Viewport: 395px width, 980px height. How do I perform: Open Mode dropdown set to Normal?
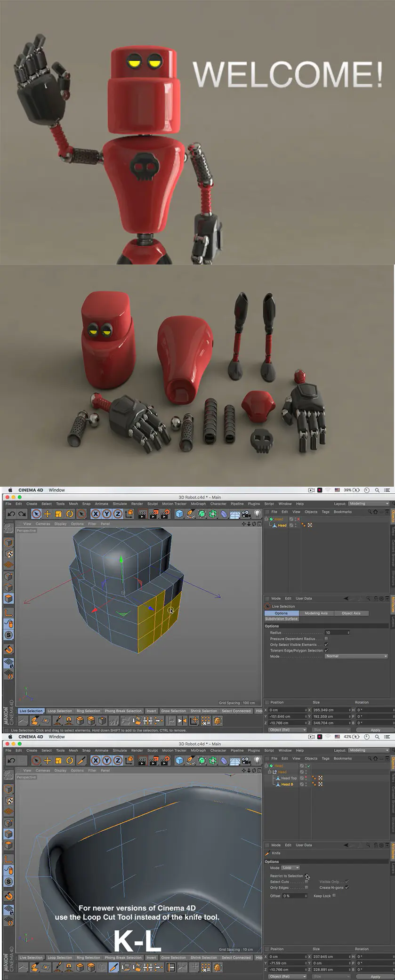point(356,656)
